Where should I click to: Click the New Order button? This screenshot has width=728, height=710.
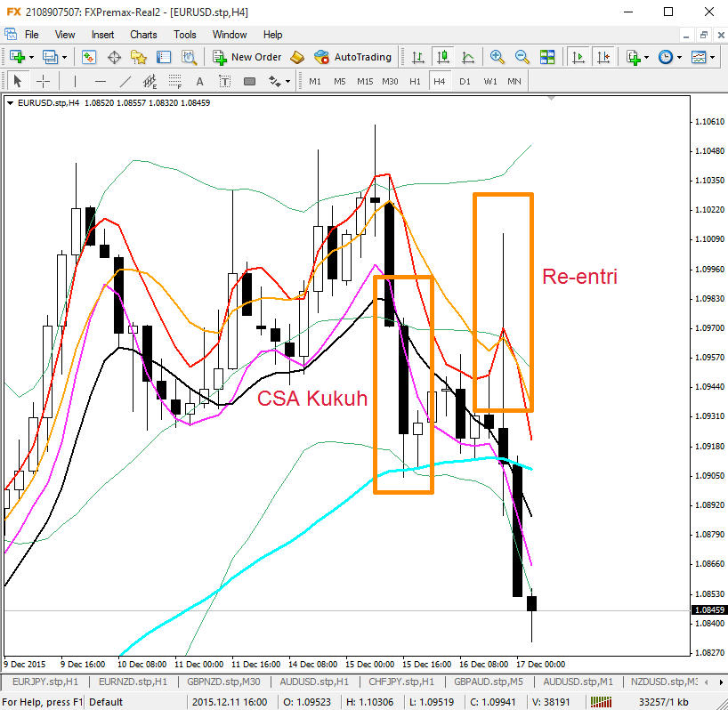(x=247, y=57)
